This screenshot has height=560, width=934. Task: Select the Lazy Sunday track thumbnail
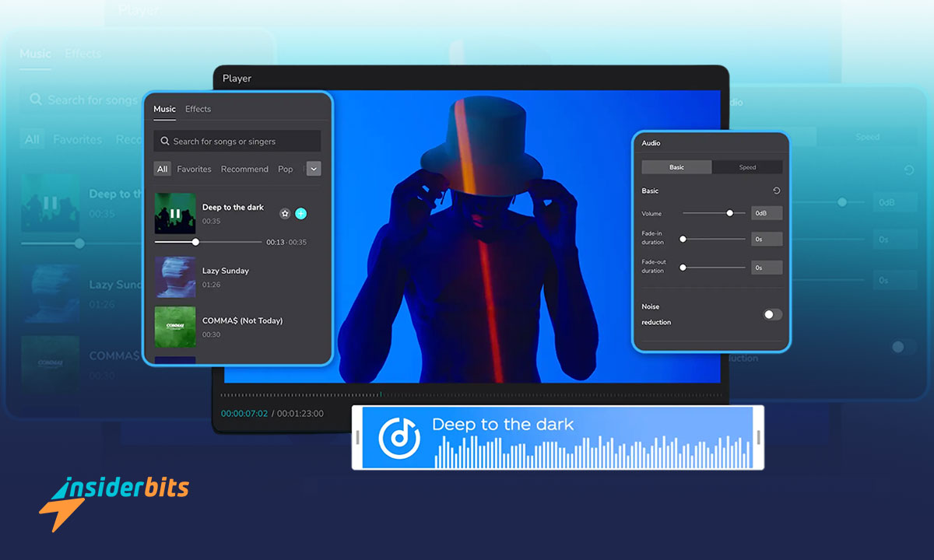(x=175, y=278)
